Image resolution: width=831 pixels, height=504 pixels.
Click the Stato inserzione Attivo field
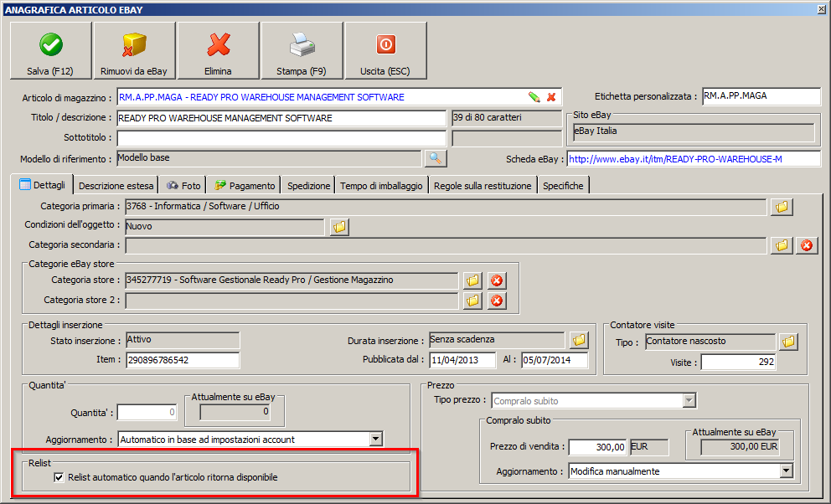[183, 340]
